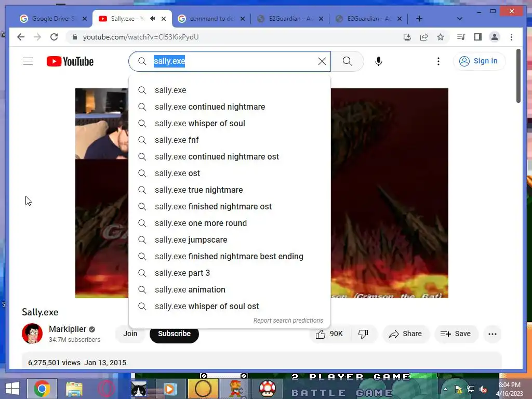532x399 pixels.
Task: Select suggestion 'sally.exe jumpscare'
Action: (x=230, y=240)
